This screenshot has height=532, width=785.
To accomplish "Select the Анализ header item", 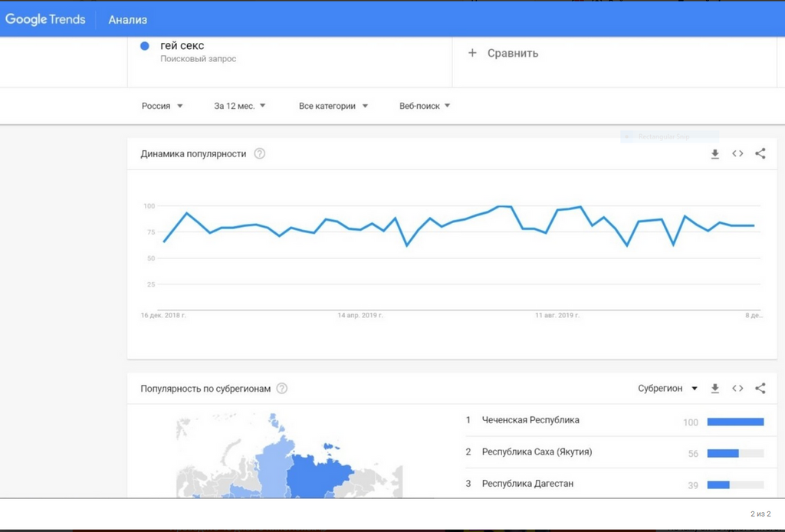I will pyautogui.click(x=128, y=20).
